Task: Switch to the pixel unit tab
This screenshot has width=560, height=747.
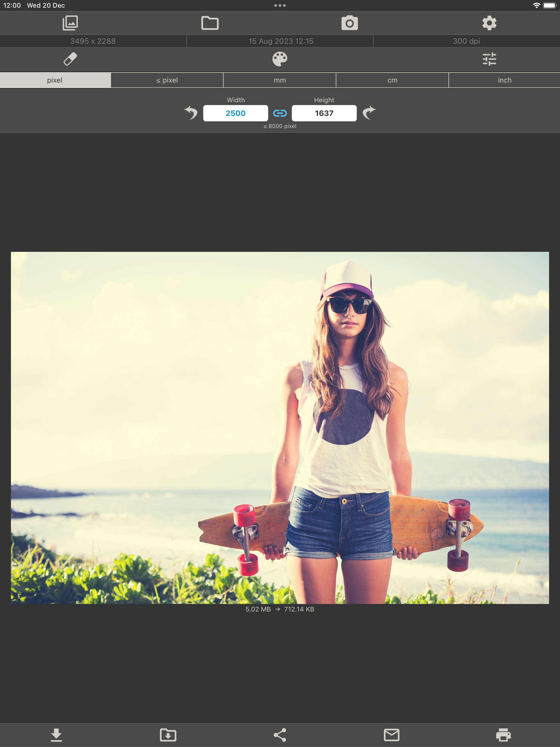Action: coord(55,80)
